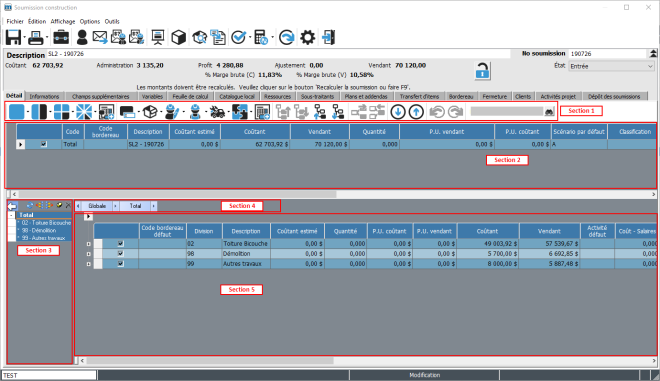Click the radiating star layout icon
This screenshot has height=381, width=660.
pos(84,112)
